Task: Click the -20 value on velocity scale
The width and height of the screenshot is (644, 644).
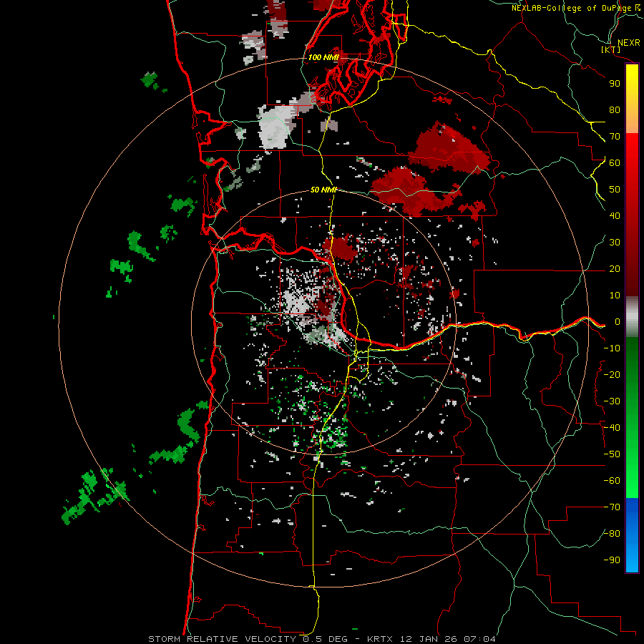Action: pyautogui.click(x=612, y=375)
